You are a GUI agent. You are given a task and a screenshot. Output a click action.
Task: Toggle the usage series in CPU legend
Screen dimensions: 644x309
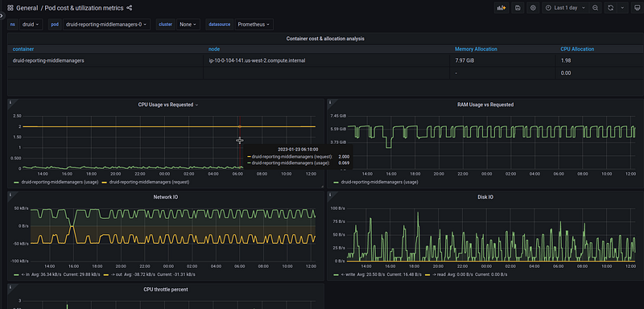56,182
